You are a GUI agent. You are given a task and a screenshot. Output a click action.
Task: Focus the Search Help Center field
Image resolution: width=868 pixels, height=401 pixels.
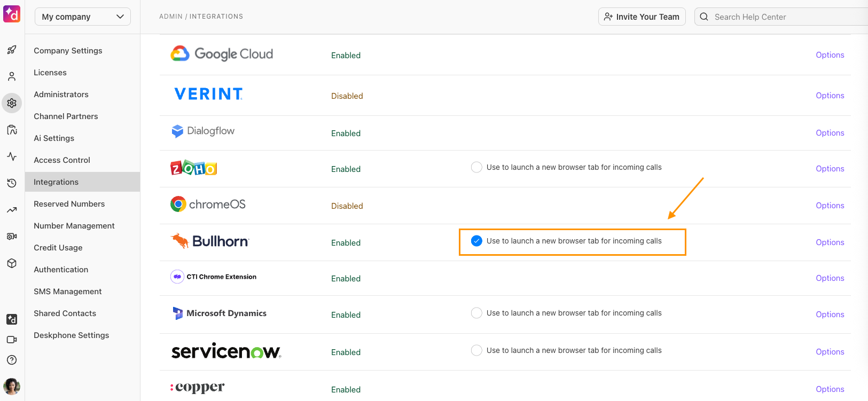(781, 17)
